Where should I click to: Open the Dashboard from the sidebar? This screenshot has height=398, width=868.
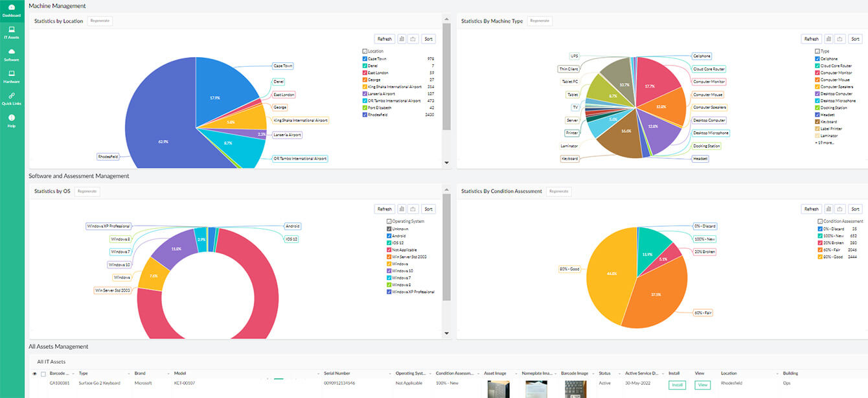12,11
